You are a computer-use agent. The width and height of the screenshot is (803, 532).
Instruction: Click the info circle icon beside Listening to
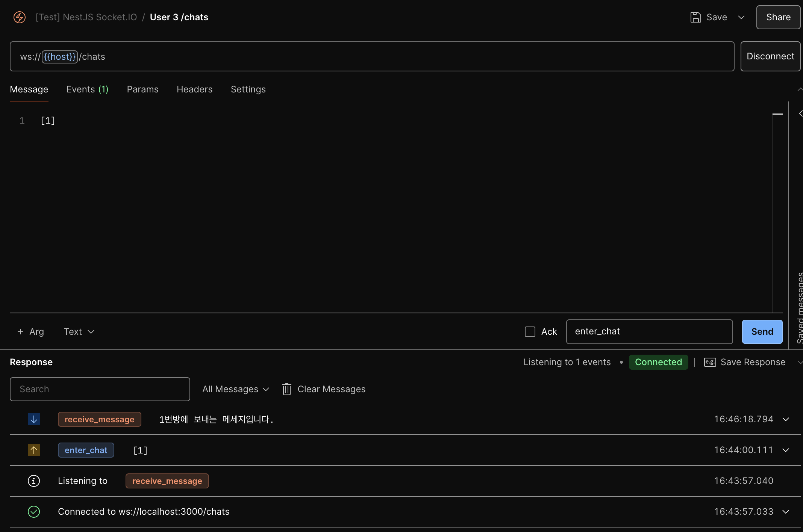coord(34,481)
